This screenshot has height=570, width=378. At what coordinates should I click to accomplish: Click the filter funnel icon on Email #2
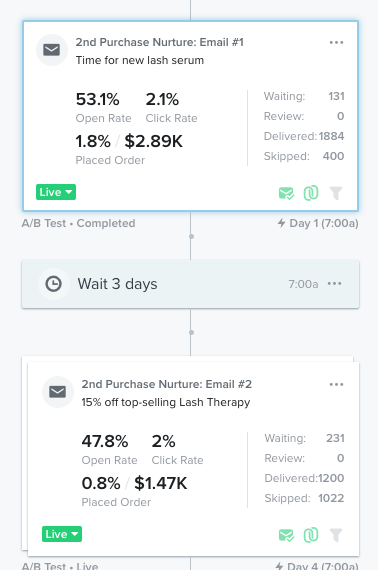[x=336, y=535]
